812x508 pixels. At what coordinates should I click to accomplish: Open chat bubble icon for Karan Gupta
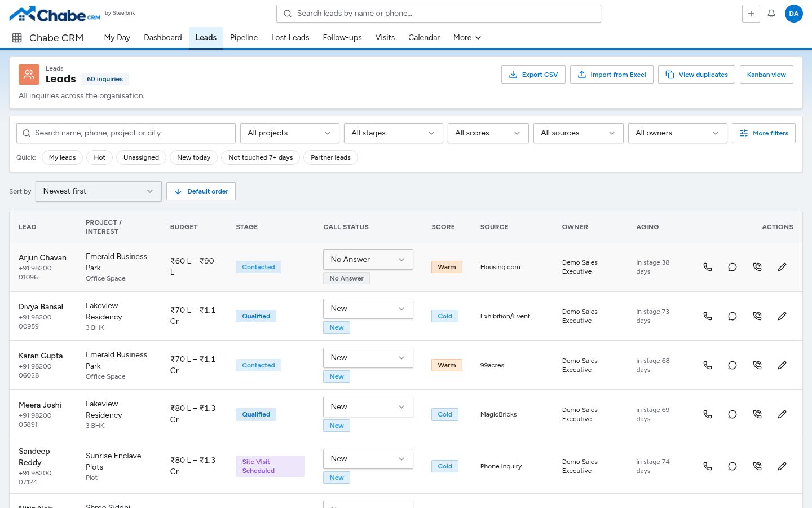coord(732,365)
